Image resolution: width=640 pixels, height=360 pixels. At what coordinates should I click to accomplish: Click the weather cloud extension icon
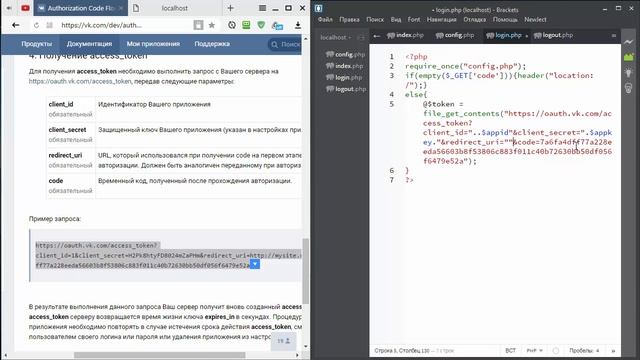[278, 26]
